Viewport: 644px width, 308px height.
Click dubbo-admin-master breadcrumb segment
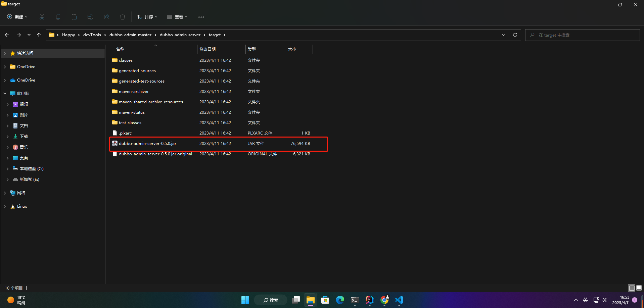click(x=130, y=35)
